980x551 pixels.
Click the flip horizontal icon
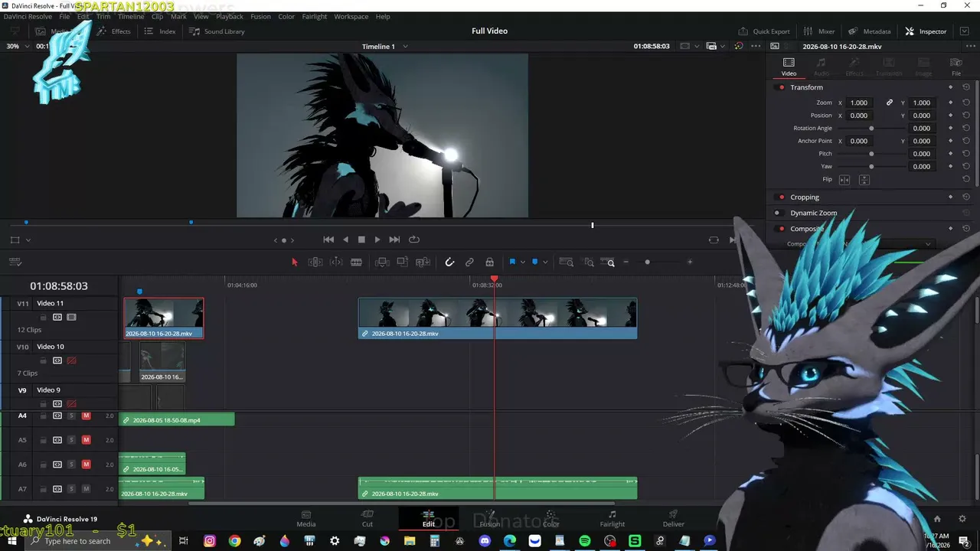tap(844, 180)
